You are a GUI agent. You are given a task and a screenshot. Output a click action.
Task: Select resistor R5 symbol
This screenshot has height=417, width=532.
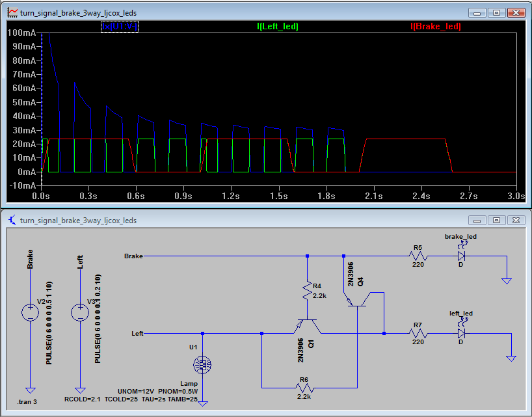418,256
